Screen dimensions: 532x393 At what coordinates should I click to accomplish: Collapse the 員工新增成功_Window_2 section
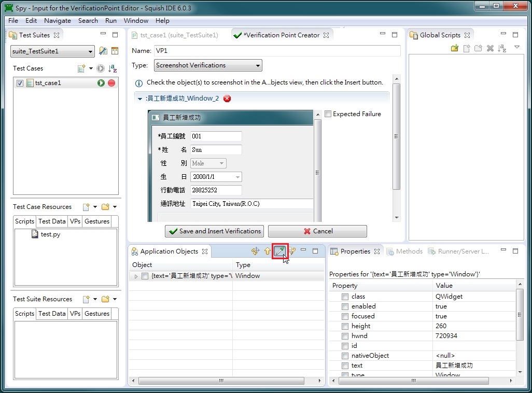tap(139, 98)
